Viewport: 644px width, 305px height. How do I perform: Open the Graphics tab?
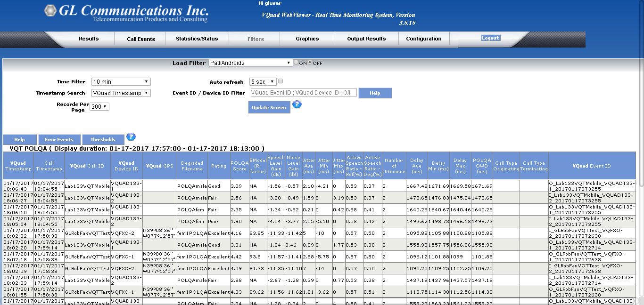(x=307, y=39)
